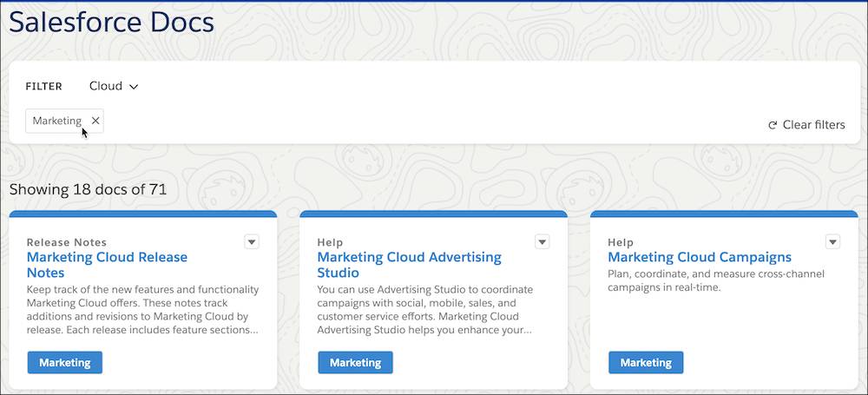The width and height of the screenshot is (868, 395).
Task: Open the Cloud filter dropdown
Action: point(114,87)
